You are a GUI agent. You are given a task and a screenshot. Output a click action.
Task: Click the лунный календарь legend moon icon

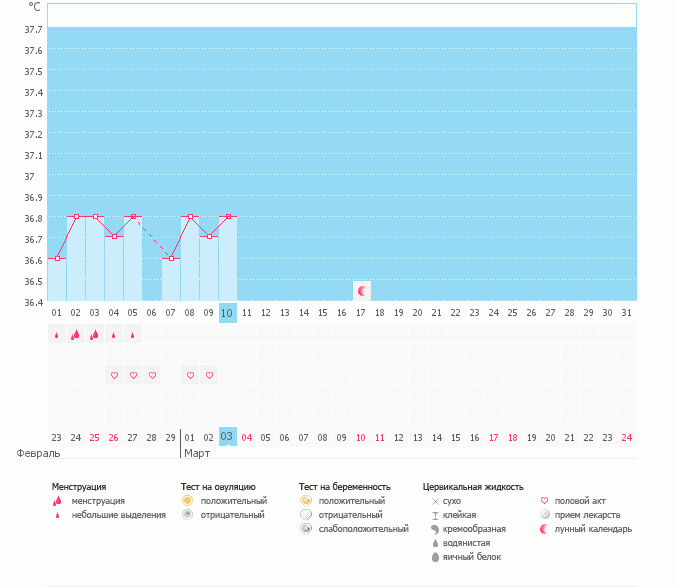click(x=545, y=528)
